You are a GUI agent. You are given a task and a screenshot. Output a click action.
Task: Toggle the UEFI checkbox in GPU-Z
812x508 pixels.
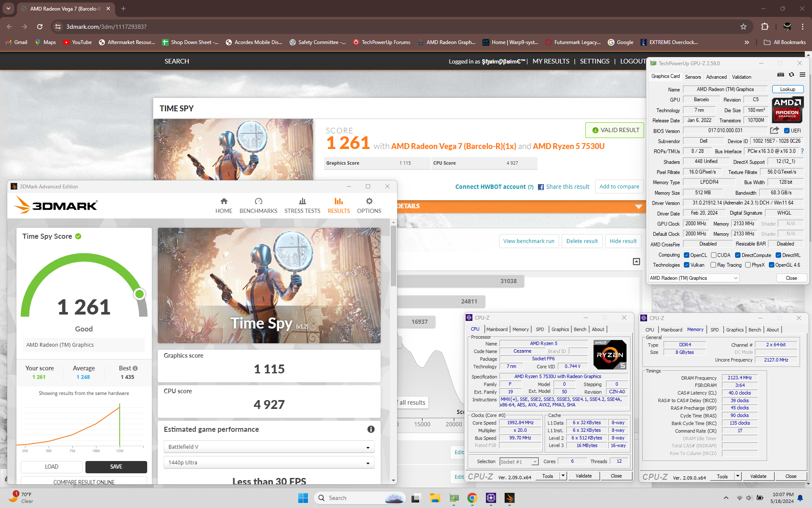click(x=787, y=131)
